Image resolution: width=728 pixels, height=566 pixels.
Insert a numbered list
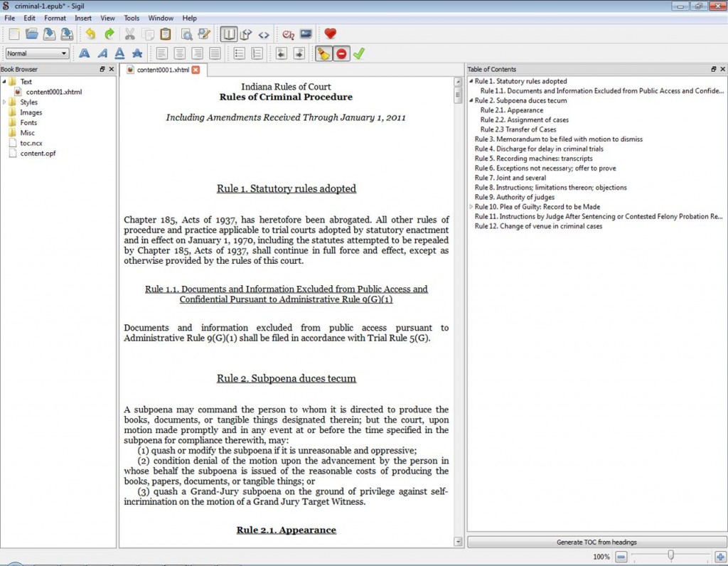(x=257, y=53)
